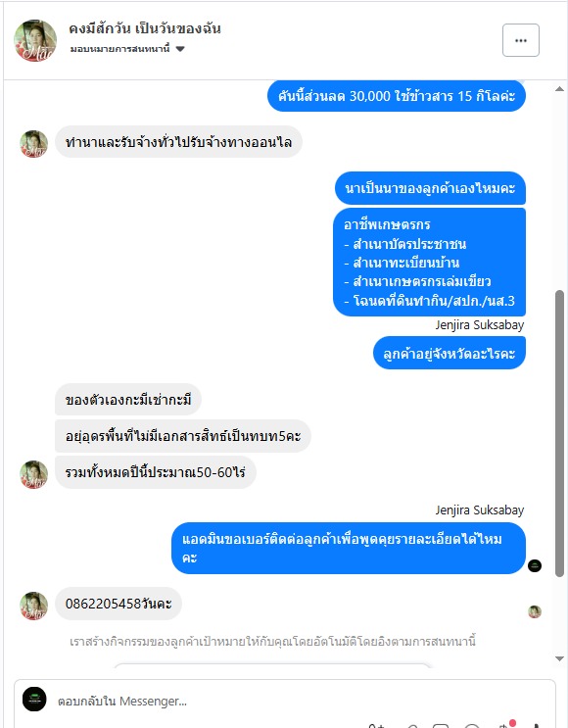568x728 pixels.
Task: Click avatar beside the phone number message
Action: tap(34, 606)
